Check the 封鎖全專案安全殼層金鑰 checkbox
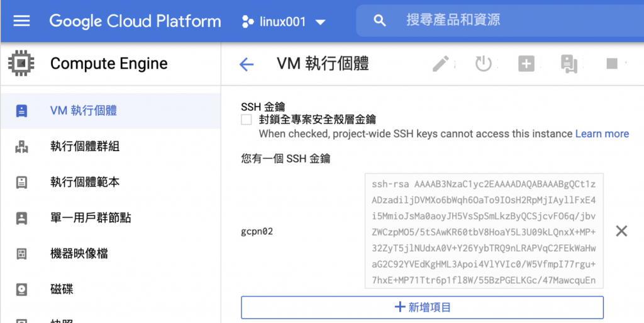This screenshot has width=644, height=323. click(x=247, y=120)
